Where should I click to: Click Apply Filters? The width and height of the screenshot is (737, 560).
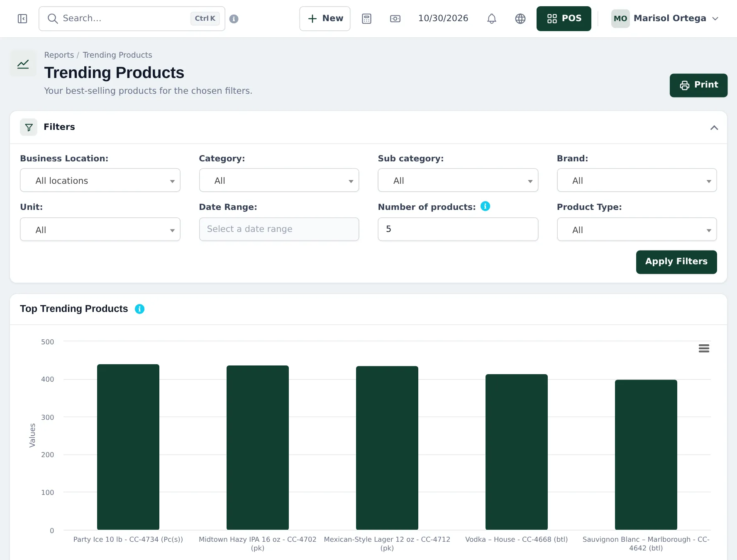[676, 262]
